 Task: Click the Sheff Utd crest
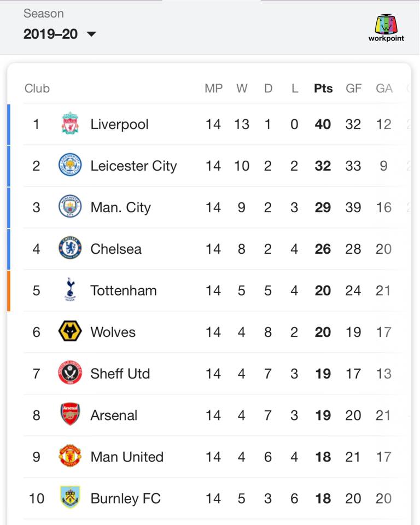click(70, 372)
